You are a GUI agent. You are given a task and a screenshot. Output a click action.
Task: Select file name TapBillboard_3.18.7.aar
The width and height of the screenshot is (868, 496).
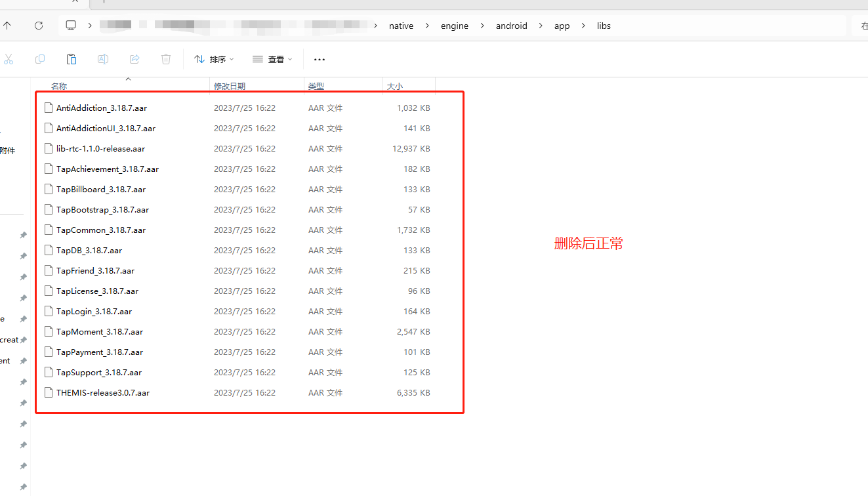tap(101, 189)
